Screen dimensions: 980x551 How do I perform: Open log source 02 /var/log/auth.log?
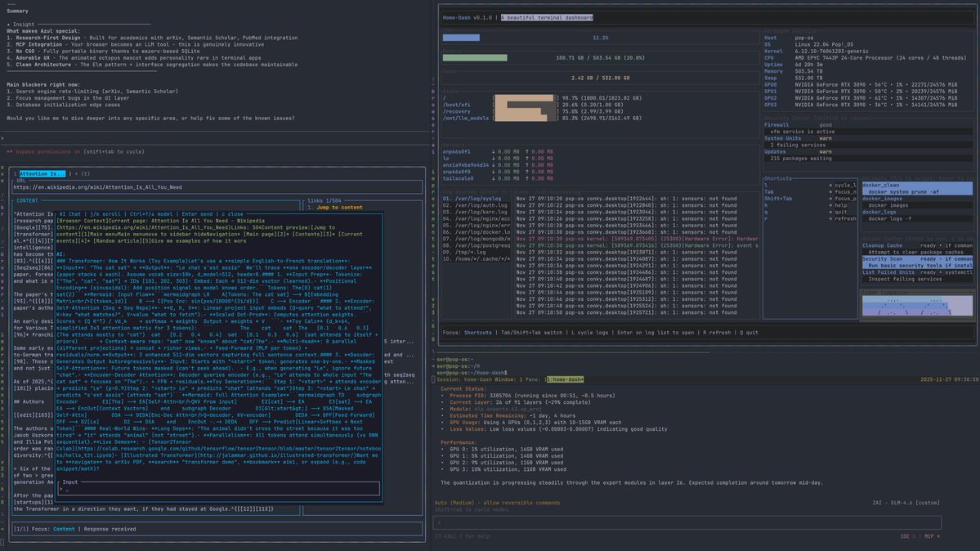[477, 205]
